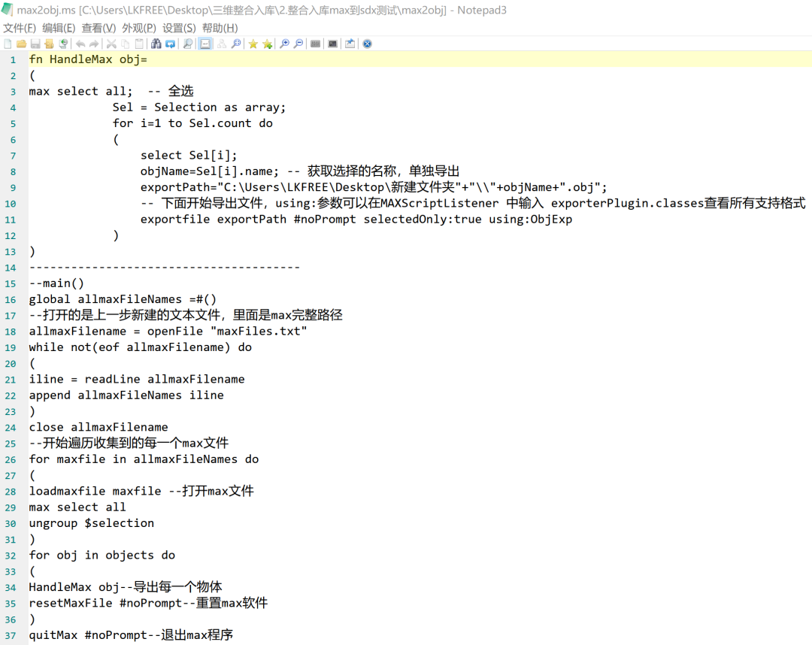
Task: Click 'for i=1 to Sel.count do' line
Action: click(192, 124)
